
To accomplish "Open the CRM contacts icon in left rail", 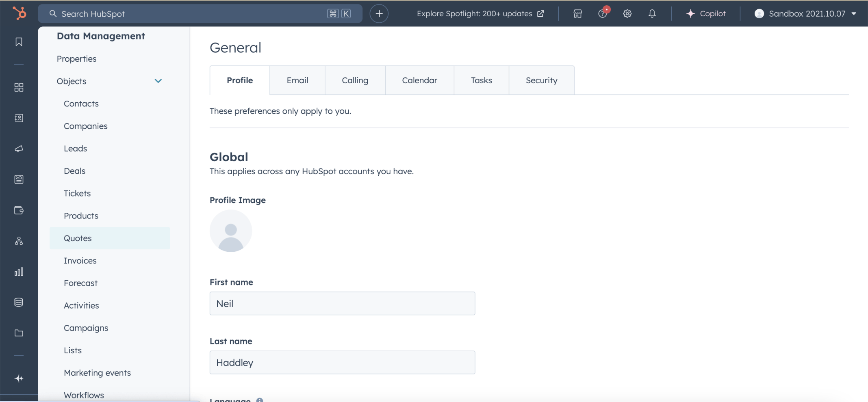I will click(19, 118).
